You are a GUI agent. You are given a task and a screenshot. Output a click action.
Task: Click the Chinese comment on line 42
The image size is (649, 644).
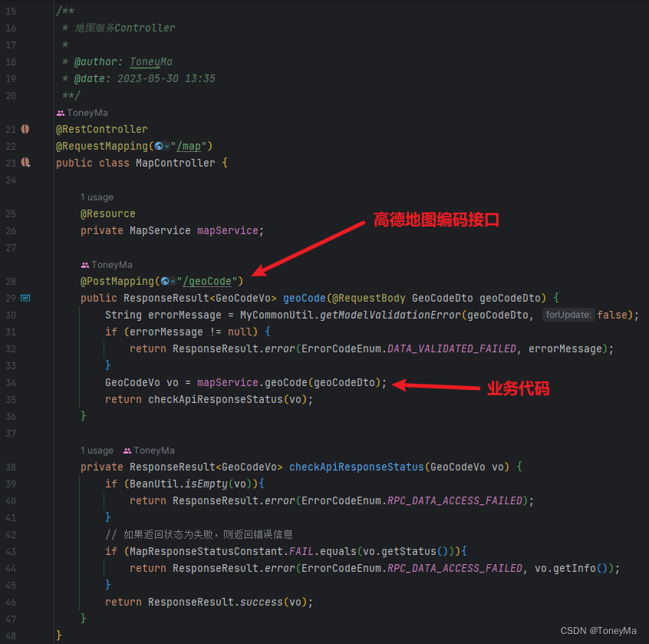click(199, 535)
